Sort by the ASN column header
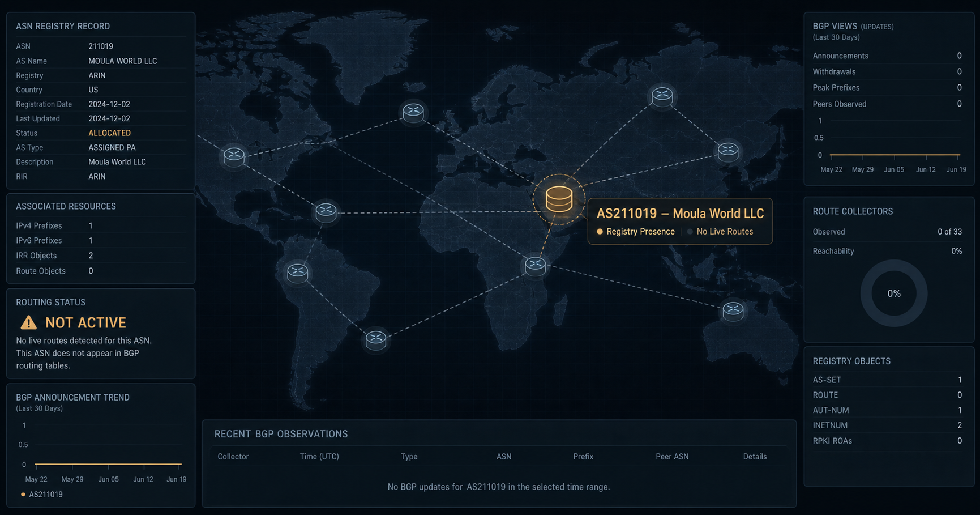 click(x=504, y=457)
